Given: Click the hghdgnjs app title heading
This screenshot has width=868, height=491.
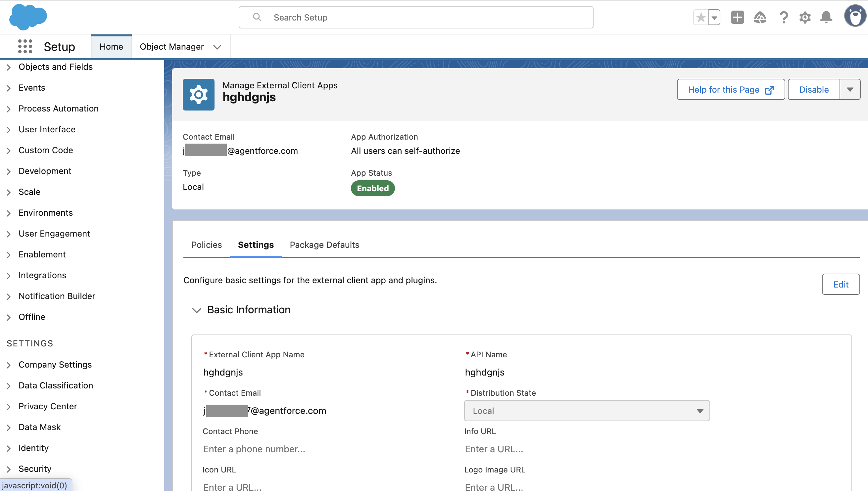Looking at the screenshot, I should (249, 98).
